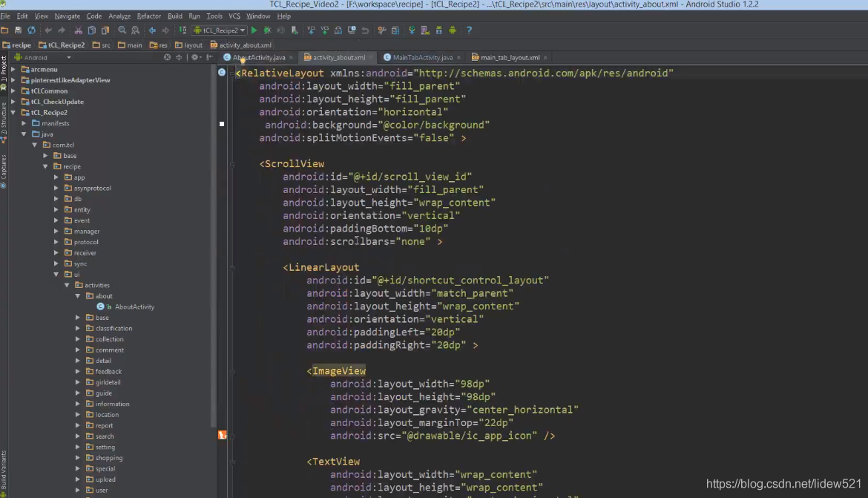Open Settings using the wrench icon
This screenshot has height=498, width=868.
point(381,30)
